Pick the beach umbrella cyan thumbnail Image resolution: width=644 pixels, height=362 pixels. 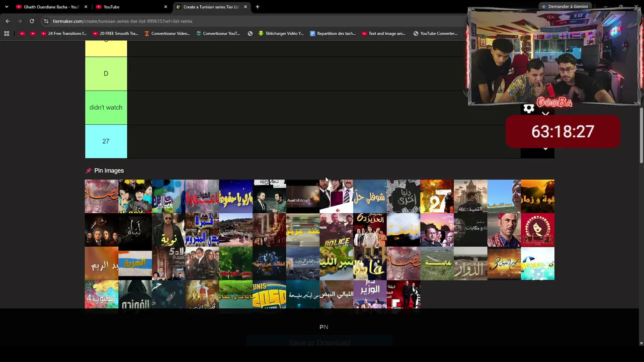537,263
